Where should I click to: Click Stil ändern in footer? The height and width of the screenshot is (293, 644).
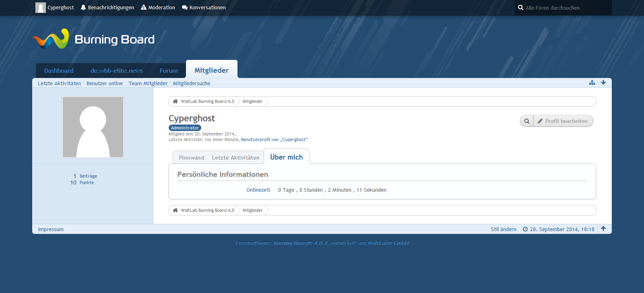click(503, 229)
